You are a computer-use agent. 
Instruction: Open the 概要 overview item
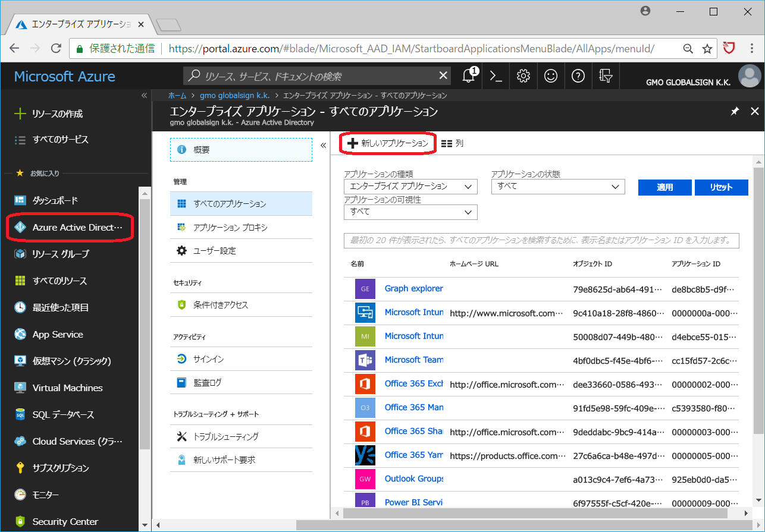pyautogui.click(x=241, y=150)
